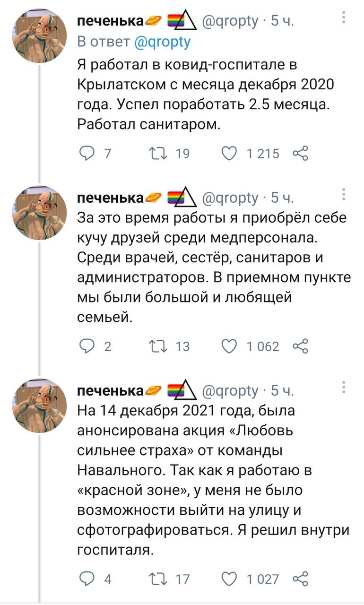Open the more options menu on the third tweet
This screenshot has width=364, height=605.
point(344,388)
